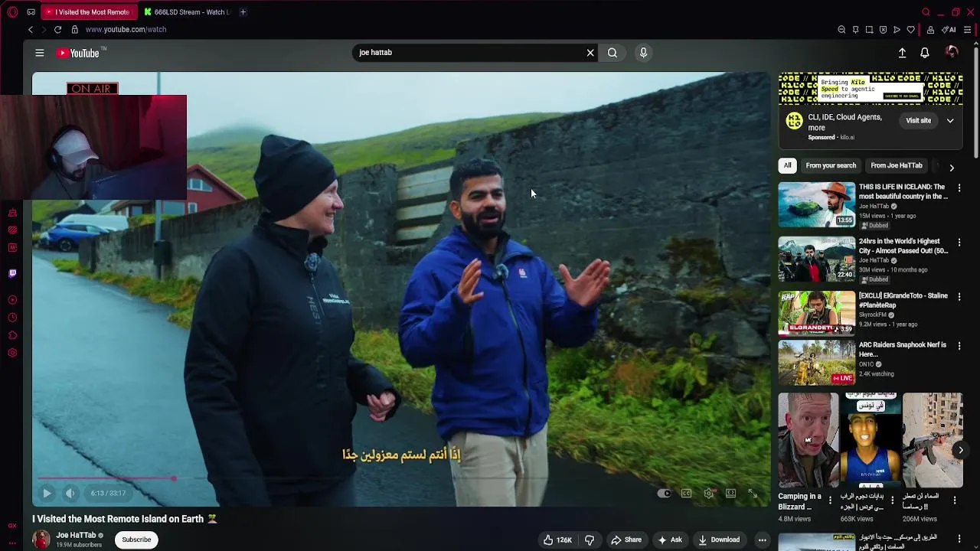
Task: Start voice search with the microphone
Action: pyautogui.click(x=643, y=53)
